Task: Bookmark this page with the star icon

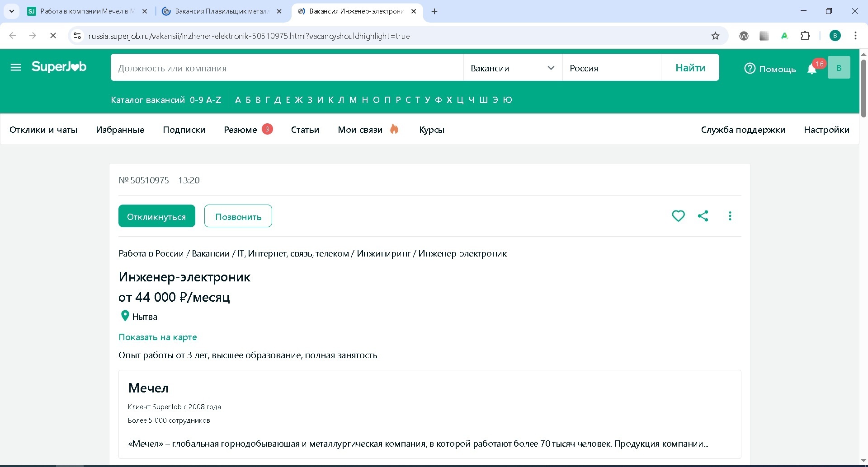Action: 715,36
